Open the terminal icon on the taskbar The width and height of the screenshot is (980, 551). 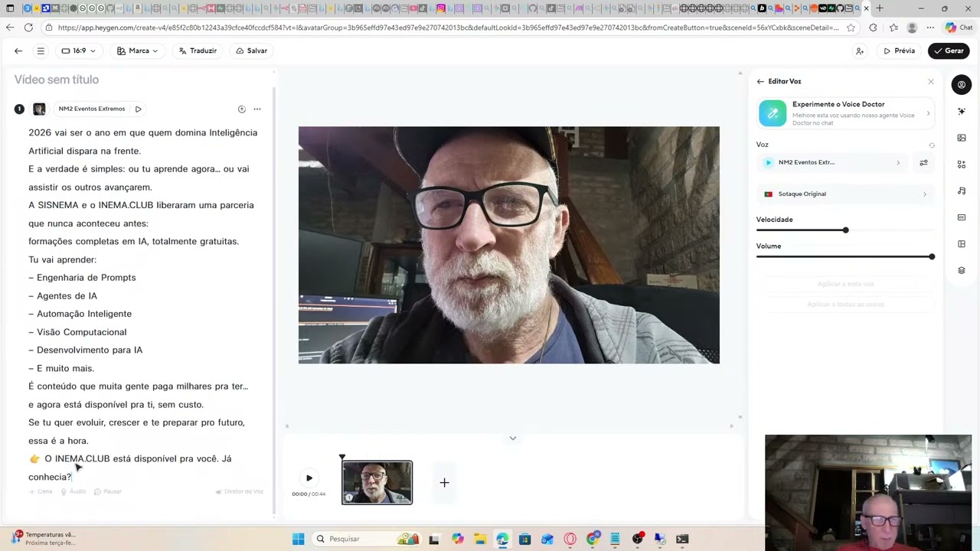pyautogui.click(x=682, y=539)
